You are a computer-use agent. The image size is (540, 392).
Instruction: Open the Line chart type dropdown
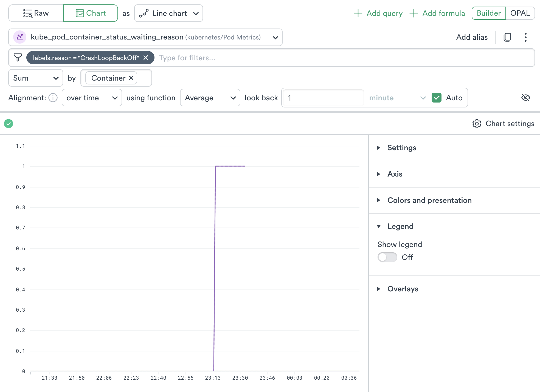pyautogui.click(x=168, y=13)
